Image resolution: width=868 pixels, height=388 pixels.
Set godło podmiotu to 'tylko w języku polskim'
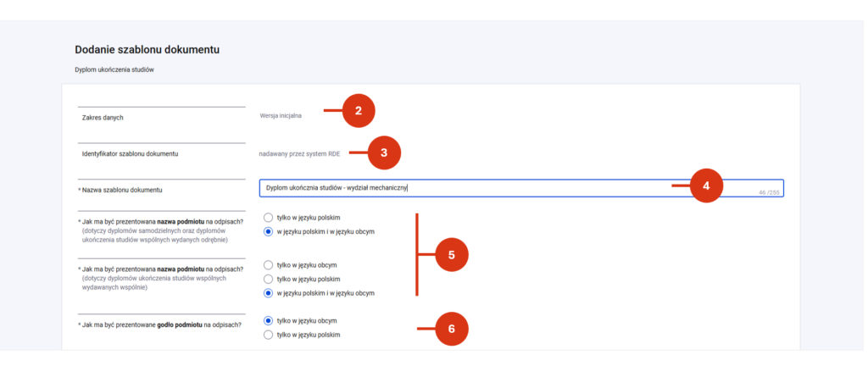(269, 335)
